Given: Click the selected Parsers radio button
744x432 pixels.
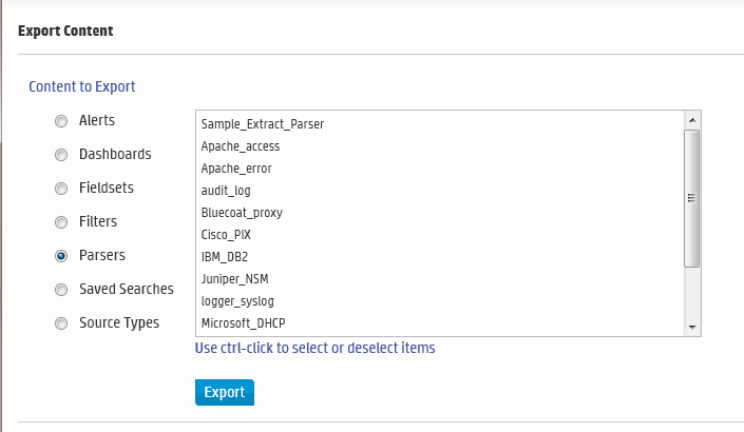Looking at the screenshot, I should click(x=60, y=256).
